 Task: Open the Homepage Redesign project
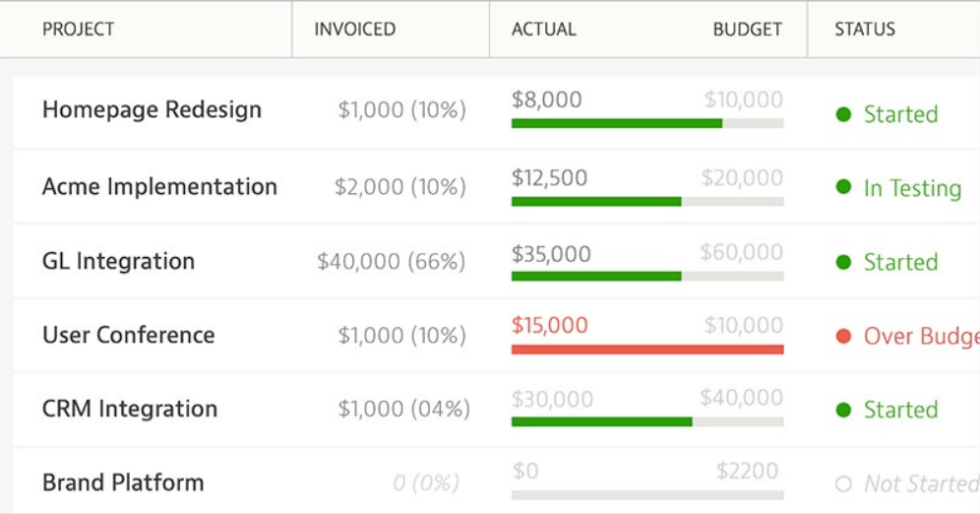pyautogui.click(x=152, y=109)
